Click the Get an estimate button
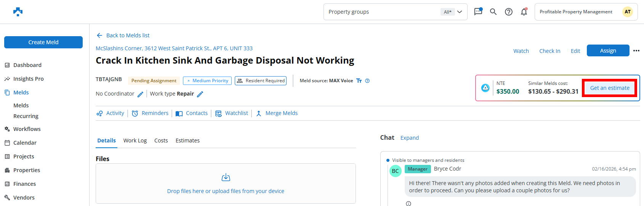 609,88
